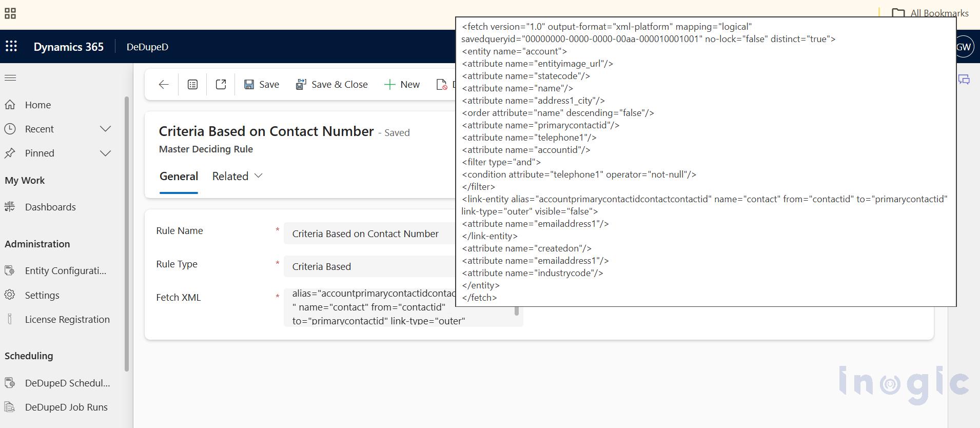
Task: Open record in new window icon
Action: [x=221, y=85]
